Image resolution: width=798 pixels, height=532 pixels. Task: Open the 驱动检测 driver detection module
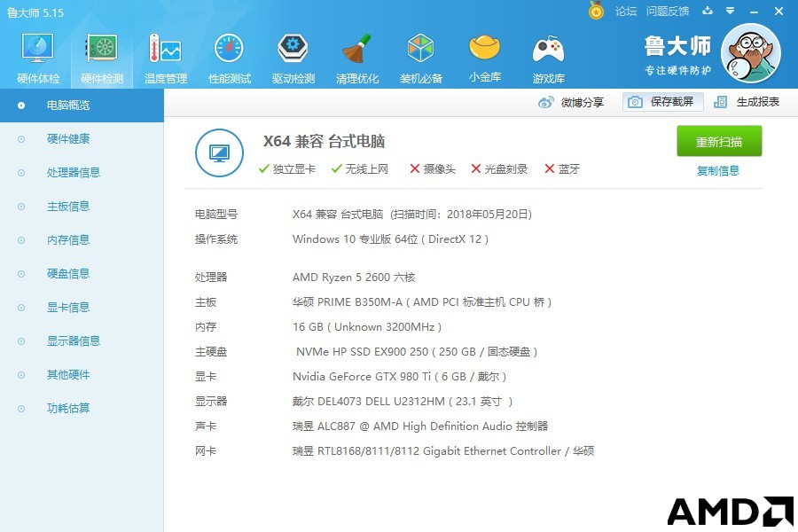(x=293, y=58)
